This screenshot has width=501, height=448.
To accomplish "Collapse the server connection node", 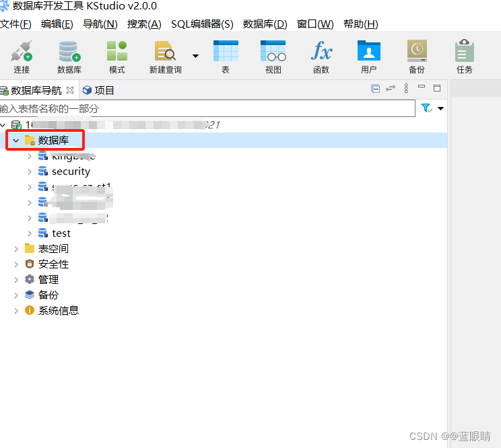I will 3,124.
